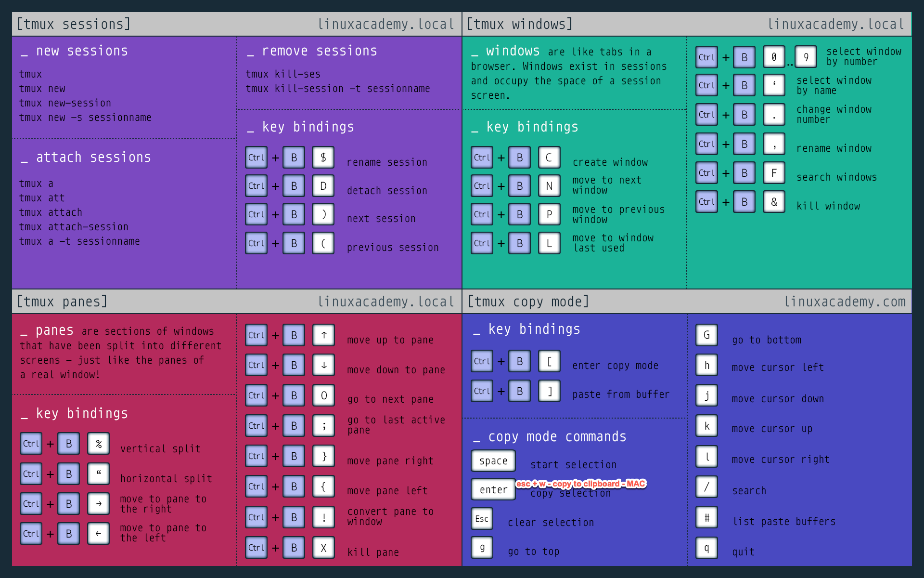This screenshot has width=924, height=578.
Task: Click the 'tmux kill-ses' command
Action: pyautogui.click(x=283, y=74)
